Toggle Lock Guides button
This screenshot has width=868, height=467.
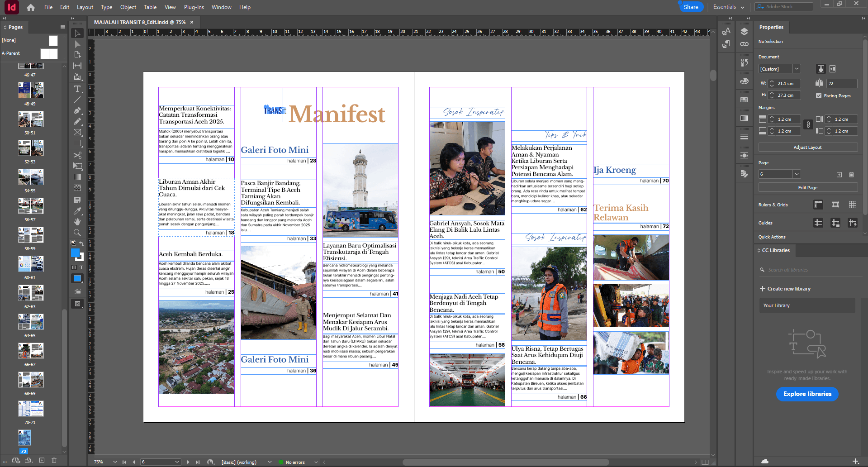click(835, 223)
